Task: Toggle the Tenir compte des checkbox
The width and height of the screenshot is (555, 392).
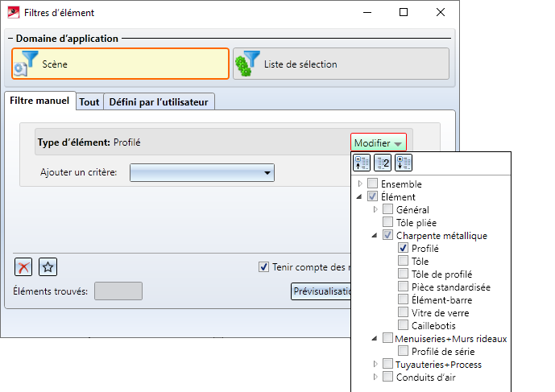Action: [263, 267]
